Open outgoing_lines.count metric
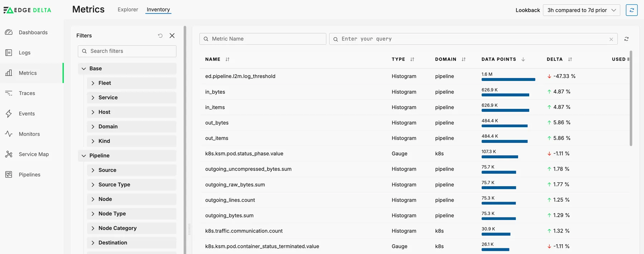This screenshot has height=254, width=644. 230,200
